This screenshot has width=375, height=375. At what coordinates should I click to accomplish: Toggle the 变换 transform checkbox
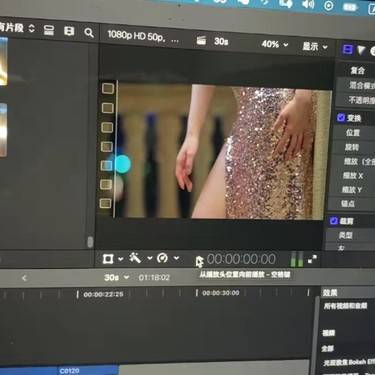click(341, 118)
